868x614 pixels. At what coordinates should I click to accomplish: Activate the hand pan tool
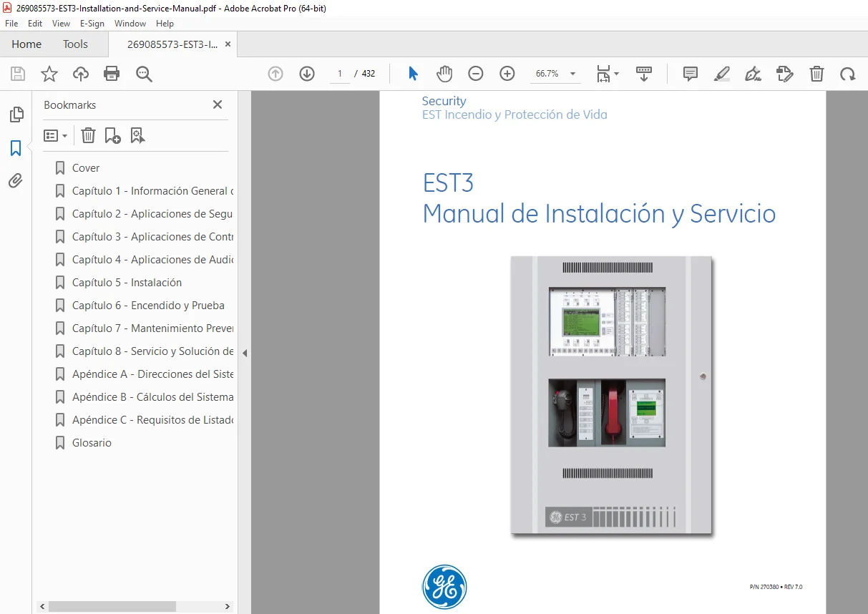click(x=444, y=74)
